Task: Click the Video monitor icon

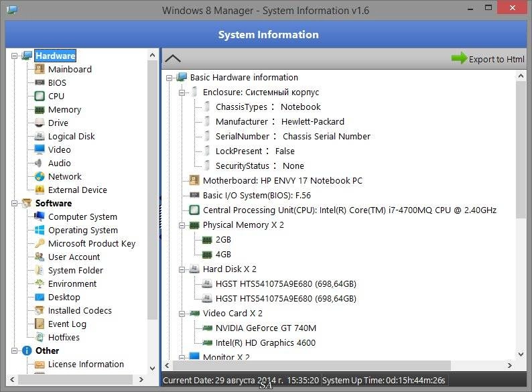Action: tap(40, 149)
